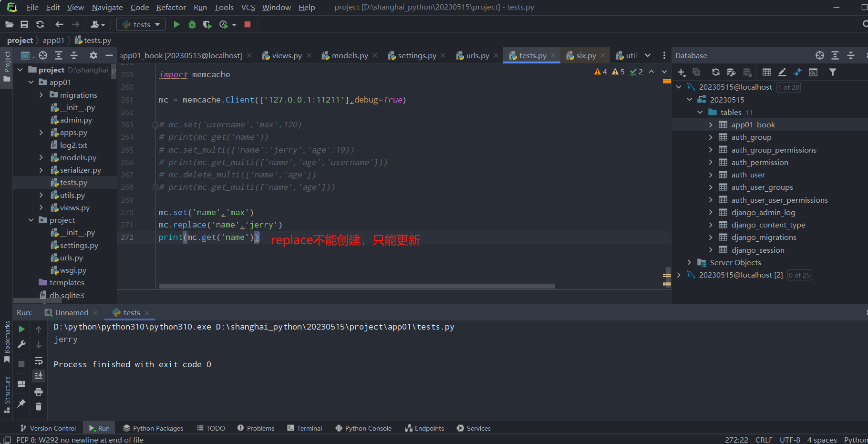Click the Open folder icon in main toolbar
The image size is (868, 444).
click(9, 24)
